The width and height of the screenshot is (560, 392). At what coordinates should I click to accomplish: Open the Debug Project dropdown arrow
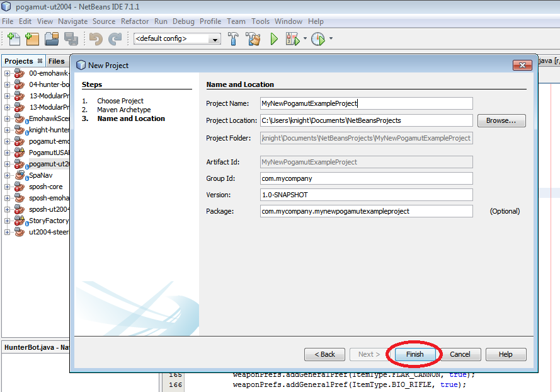pyautogui.click(x=305, y=38)
